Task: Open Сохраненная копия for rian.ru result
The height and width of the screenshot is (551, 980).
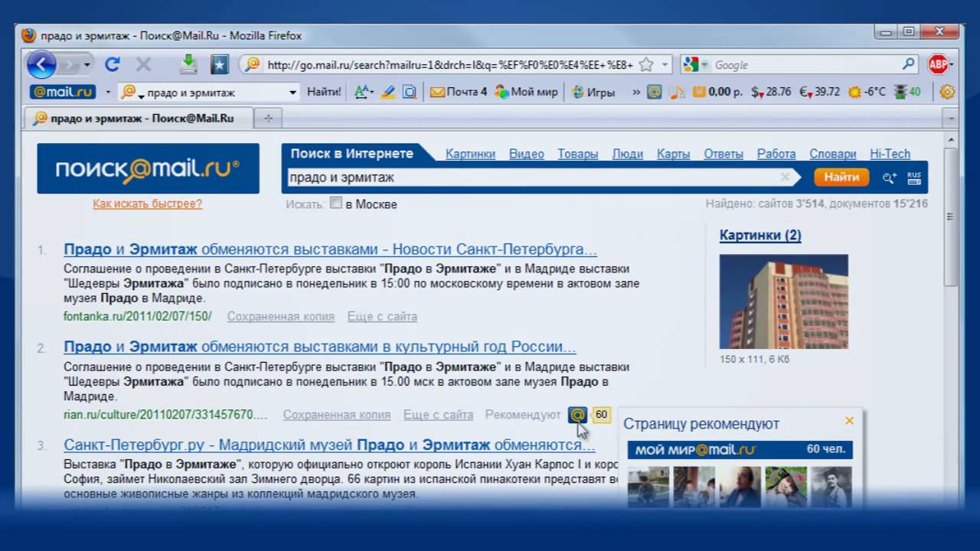Action: click(x=337, y=415)
